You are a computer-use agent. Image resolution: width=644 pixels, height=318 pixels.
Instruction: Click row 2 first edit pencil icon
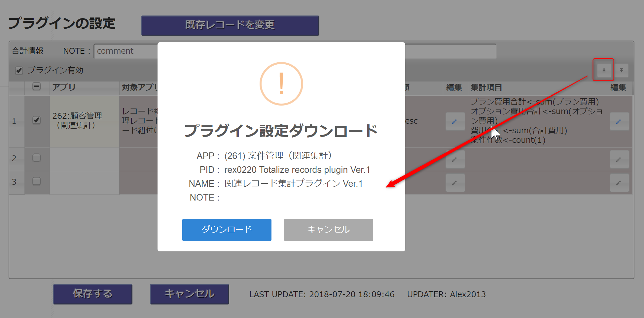click(455, 159)
